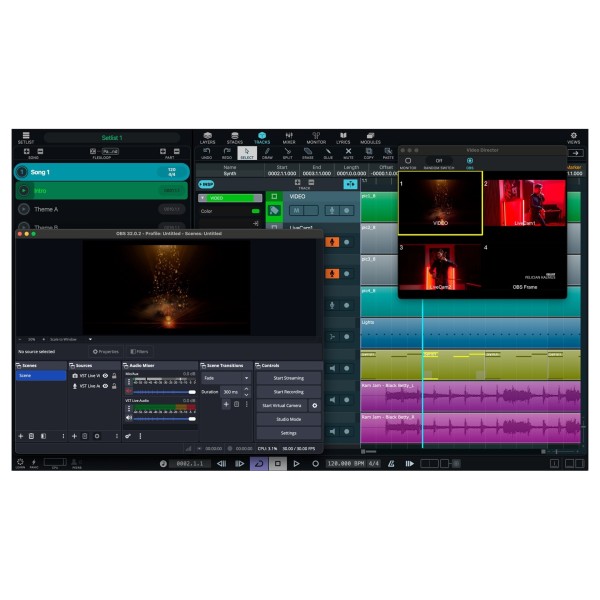
Task: Toggle Random Switch Off in Video Director
Action: (x=439, y=161)
